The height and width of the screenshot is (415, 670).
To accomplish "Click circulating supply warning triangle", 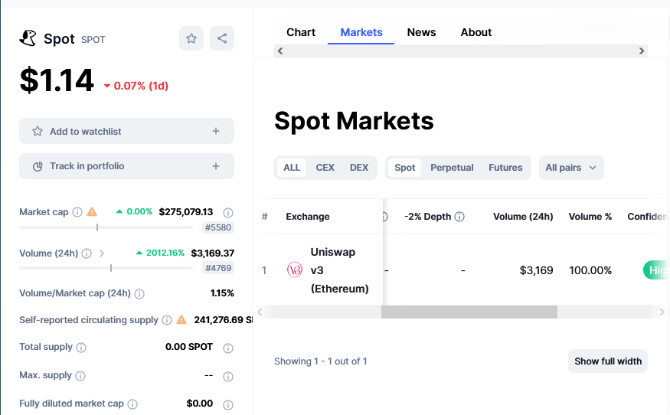I will pyautogui.click(x=182, y=320).
